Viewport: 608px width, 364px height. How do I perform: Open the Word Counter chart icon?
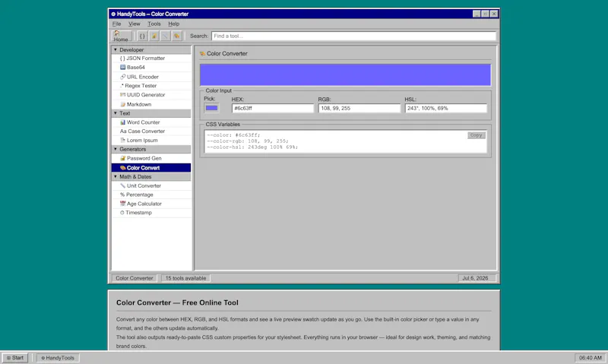tap(122, 122)
